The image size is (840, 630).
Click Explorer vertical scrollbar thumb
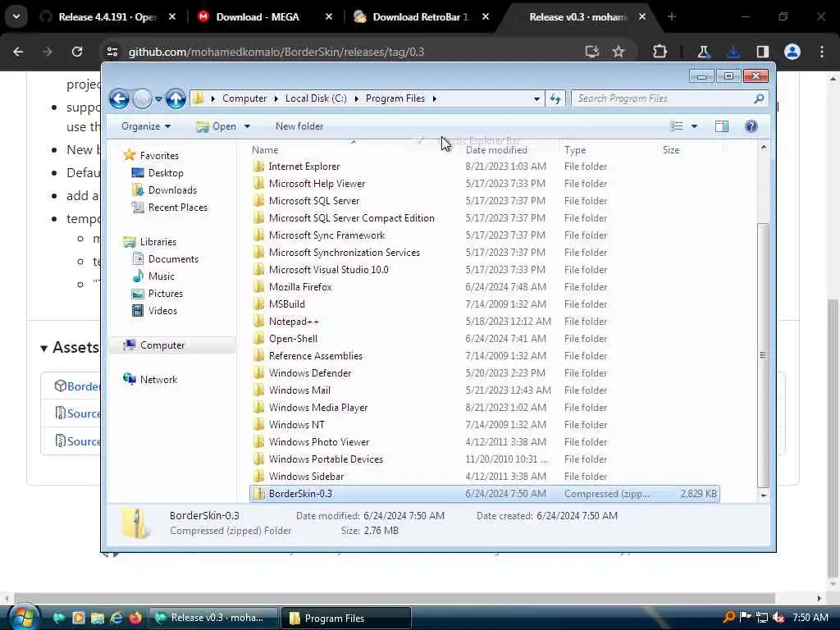pos(763,355)
